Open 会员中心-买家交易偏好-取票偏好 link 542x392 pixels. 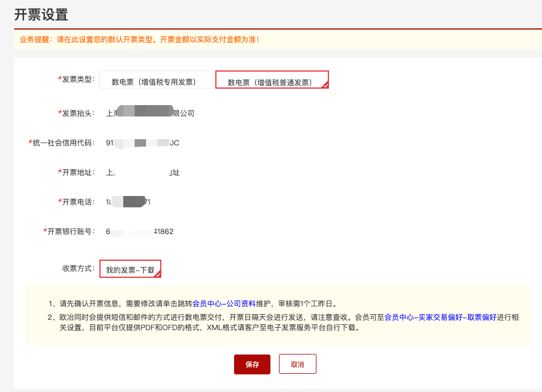(440, 317)
